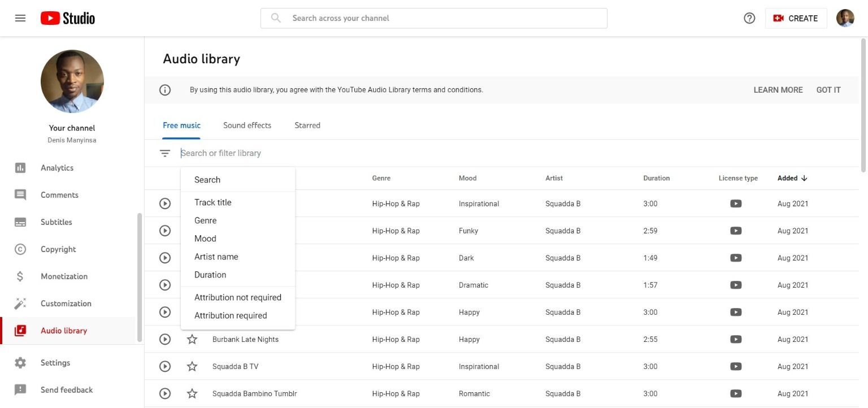Select Artist name from the filter menu

tap(216, 257)
